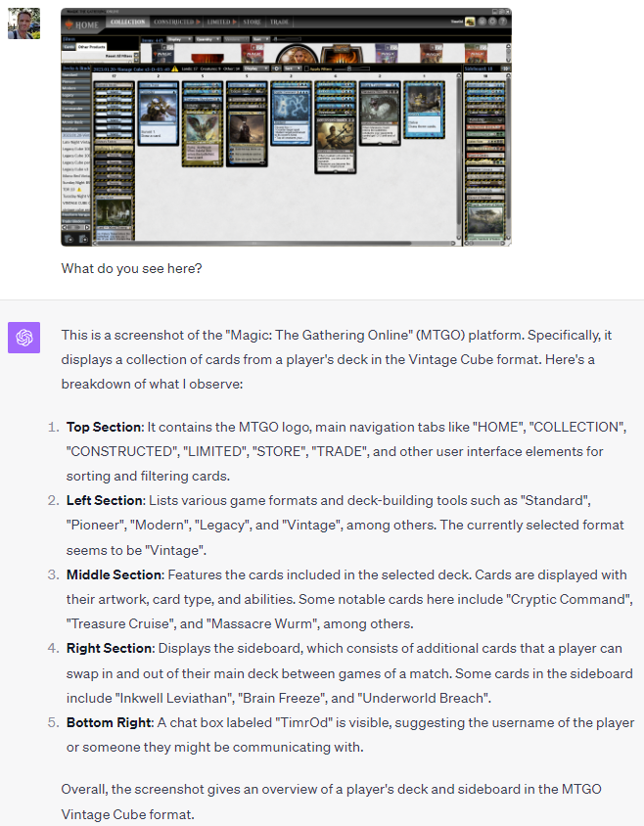
Task: Open the collection Display dropdown
Action: (180, 39)
